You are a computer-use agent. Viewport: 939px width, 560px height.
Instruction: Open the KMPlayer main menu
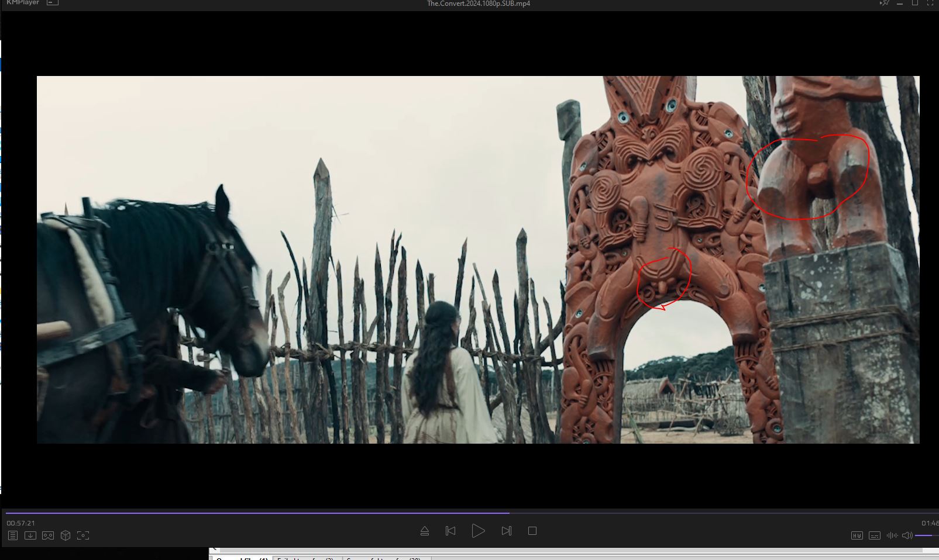coord(22,3)
